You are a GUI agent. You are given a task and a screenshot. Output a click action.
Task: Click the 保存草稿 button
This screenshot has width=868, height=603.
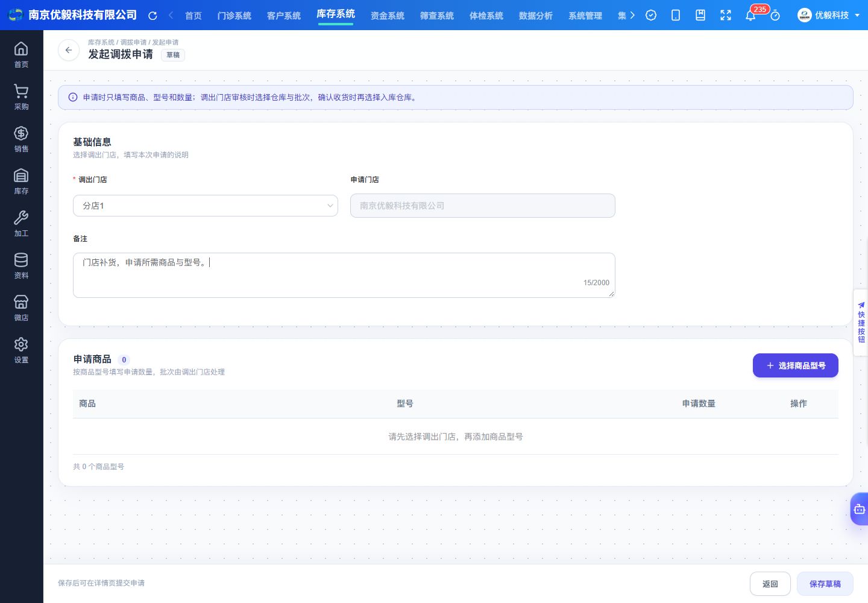tap(825, 584)
